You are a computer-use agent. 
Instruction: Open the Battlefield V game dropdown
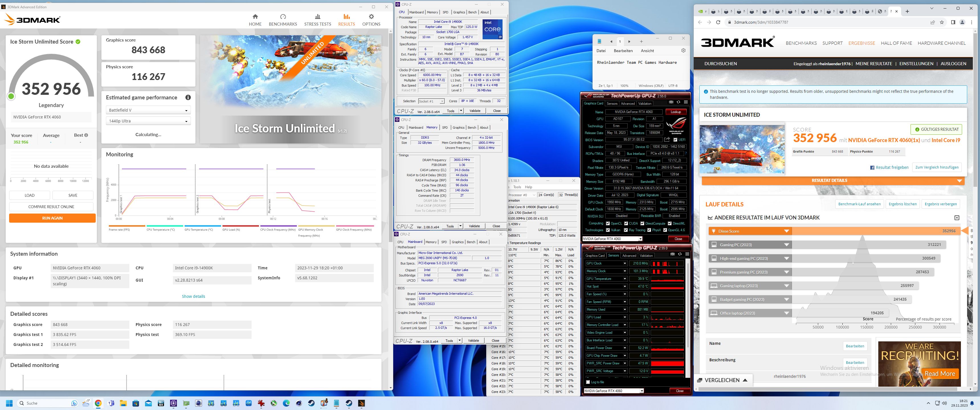click(x=148, y=110)
